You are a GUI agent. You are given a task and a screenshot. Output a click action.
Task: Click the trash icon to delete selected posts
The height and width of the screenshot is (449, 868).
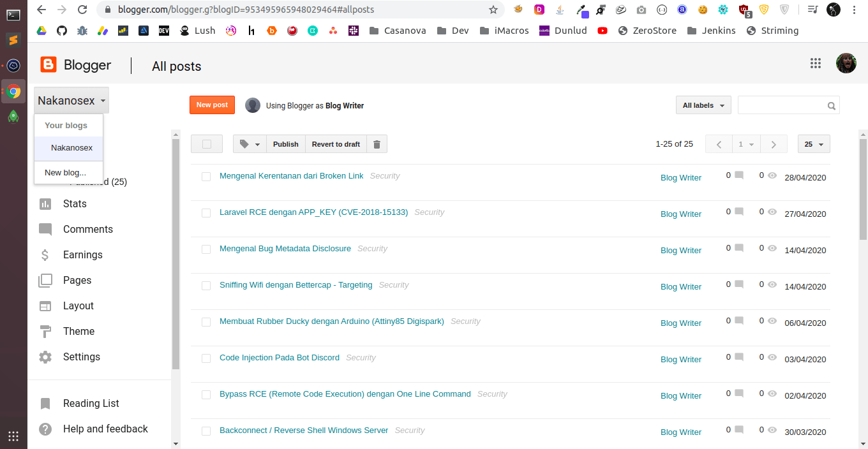(x=377, y=144)
